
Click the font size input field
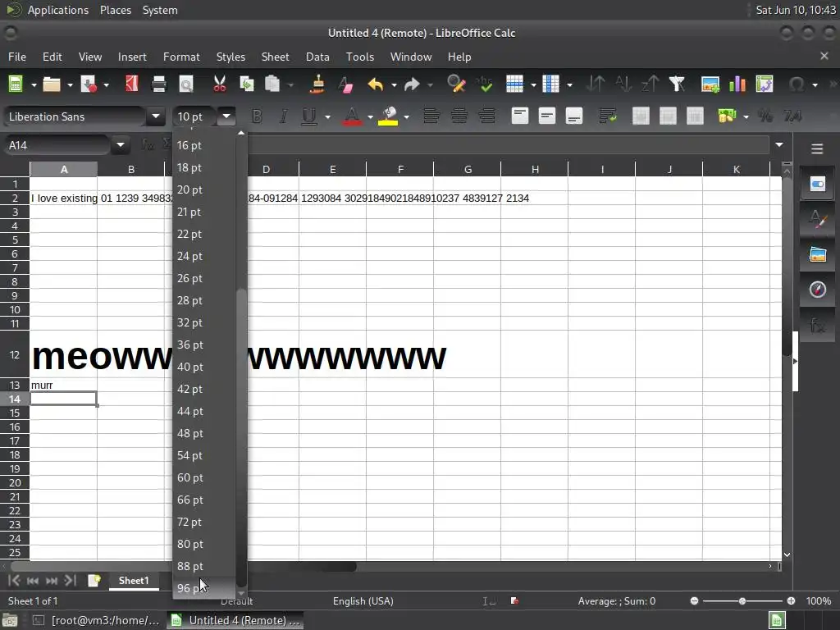tap(195, 116)
